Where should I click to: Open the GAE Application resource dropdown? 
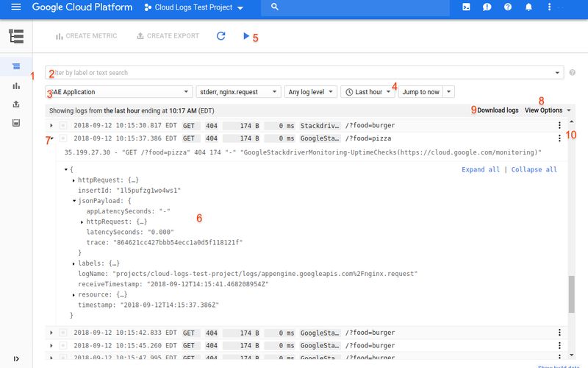118,92
